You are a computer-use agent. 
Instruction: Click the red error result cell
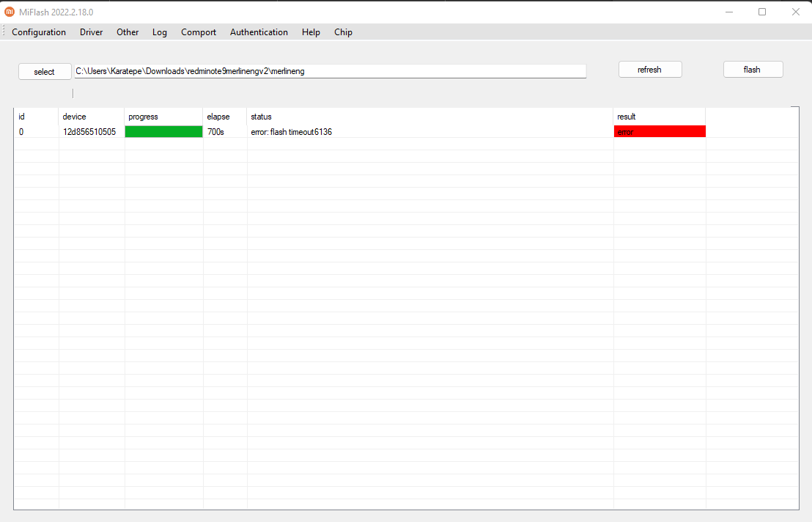[x=660, y=131]
